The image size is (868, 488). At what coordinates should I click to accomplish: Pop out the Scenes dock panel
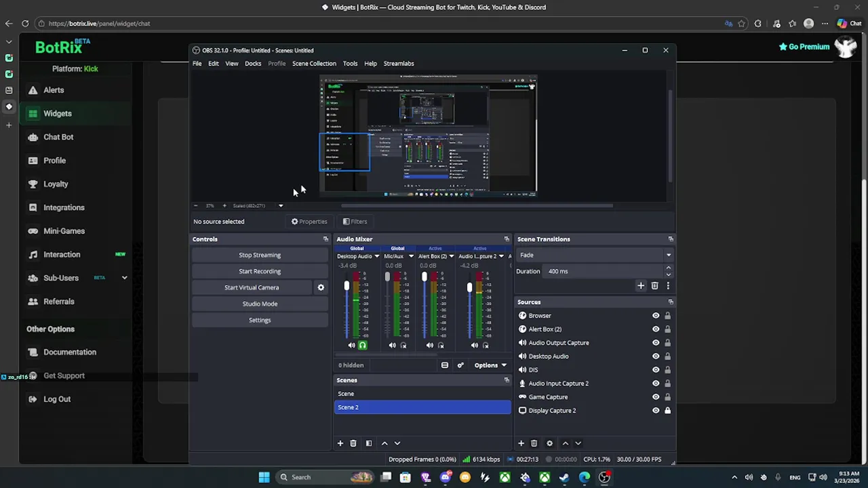[x=507, y=380]
